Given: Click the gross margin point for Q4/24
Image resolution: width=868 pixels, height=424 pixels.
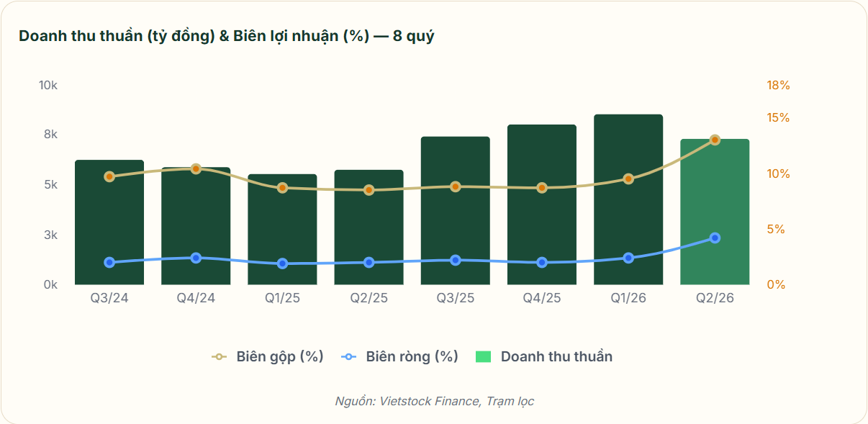Looking at the screenshot, I should point(196,169).
